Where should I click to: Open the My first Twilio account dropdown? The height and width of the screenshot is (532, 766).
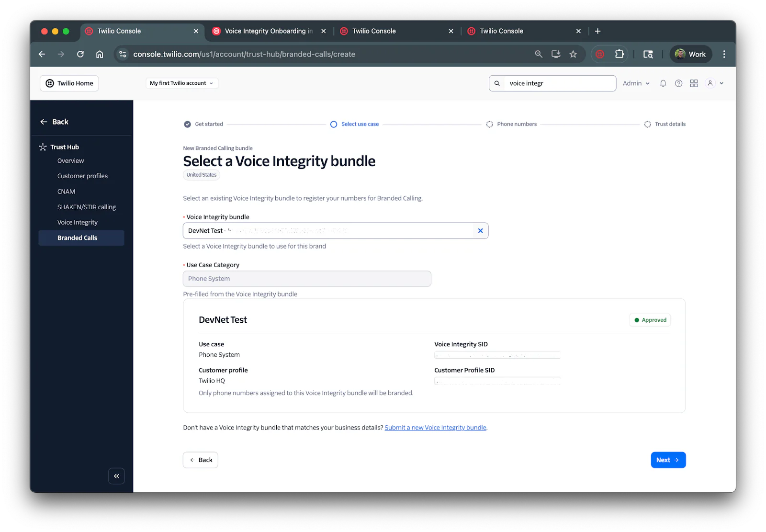[x=181, y=83]
